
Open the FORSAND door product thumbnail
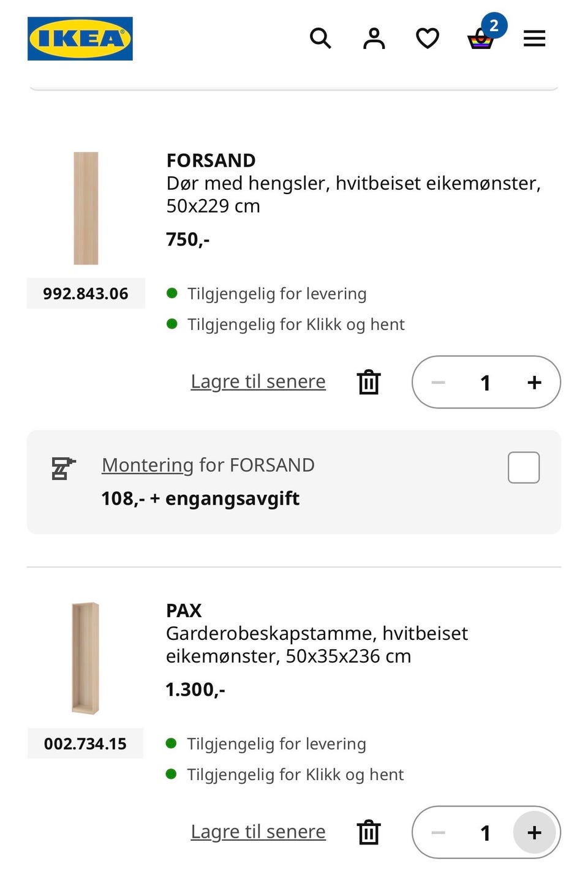click(86, 208)
